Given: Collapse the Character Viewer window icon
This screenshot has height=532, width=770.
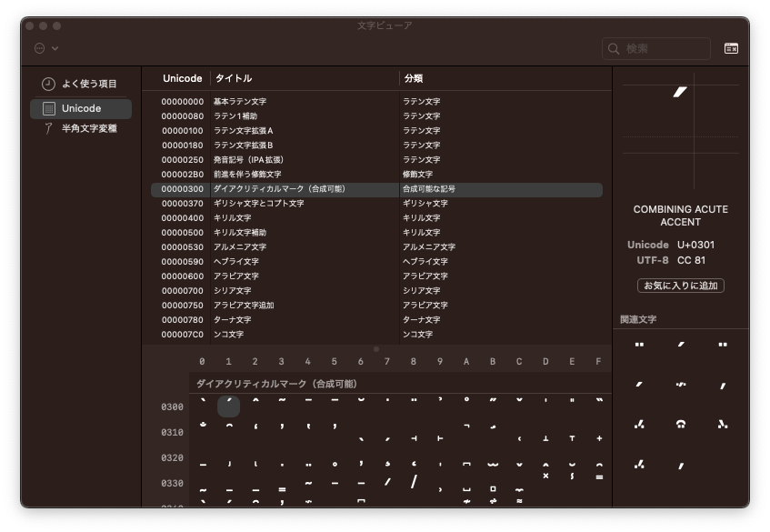Looking at the screenshot, I should coord(731,48).
